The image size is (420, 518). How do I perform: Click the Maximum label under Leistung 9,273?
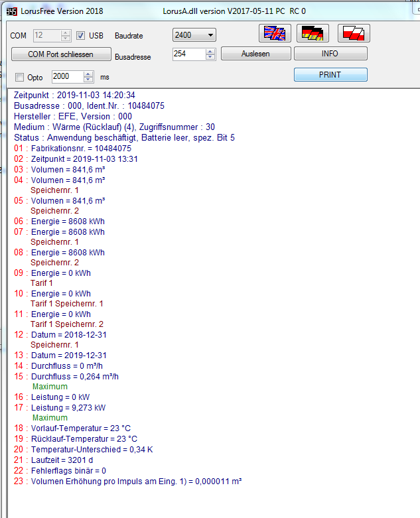50,418
